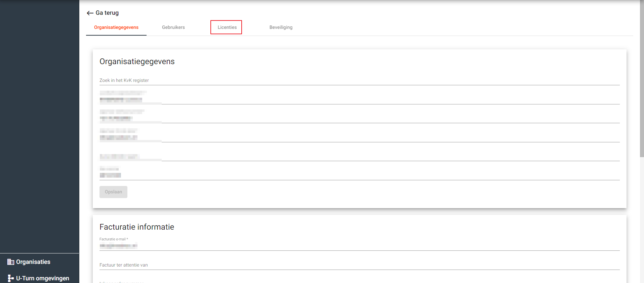Click the last blurred field above Opslaan

point(359,175)
